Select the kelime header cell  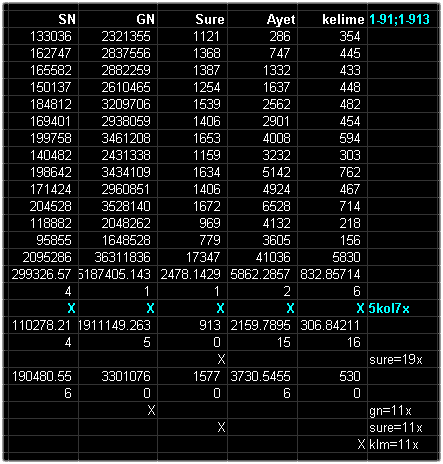tap(333, 19)
